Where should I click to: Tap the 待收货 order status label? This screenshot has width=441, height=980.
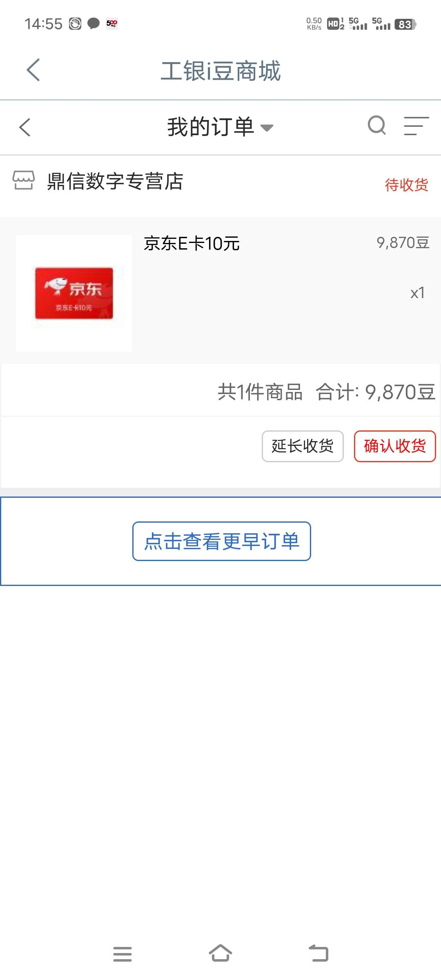[x=406, y=185]
